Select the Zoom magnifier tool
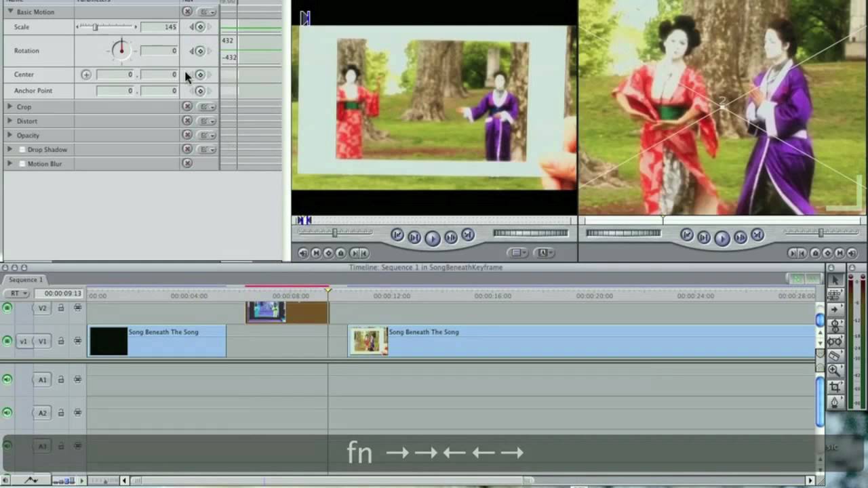868x488 pixels. coord(835,371)
